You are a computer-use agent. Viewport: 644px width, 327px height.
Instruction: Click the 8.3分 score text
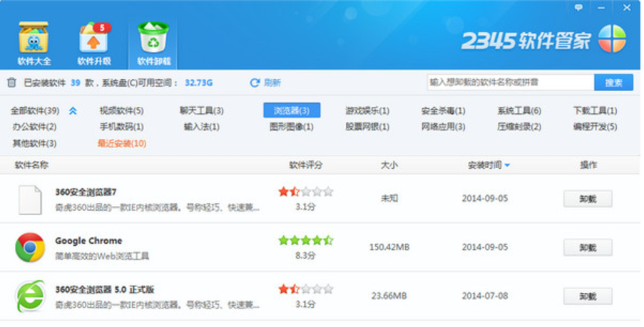(305, 256)
